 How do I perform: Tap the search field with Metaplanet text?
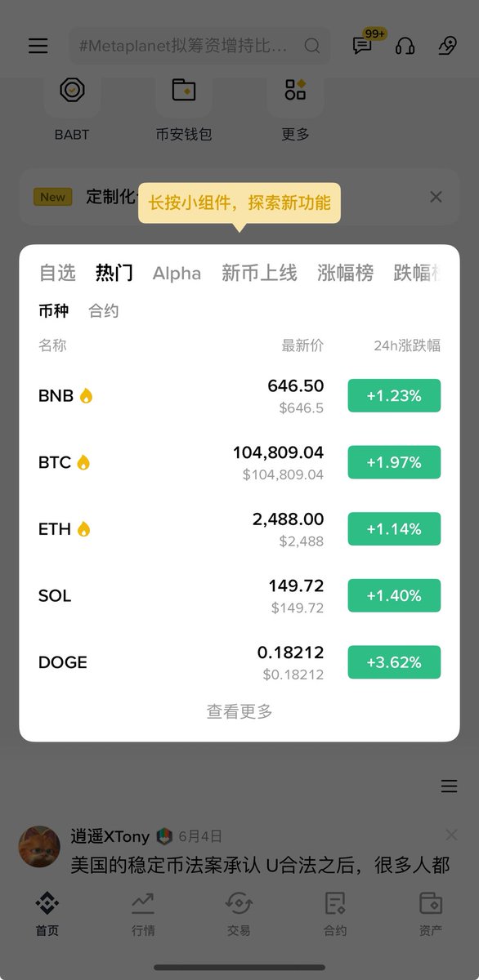pyautogui.click(x=199, y=46)
